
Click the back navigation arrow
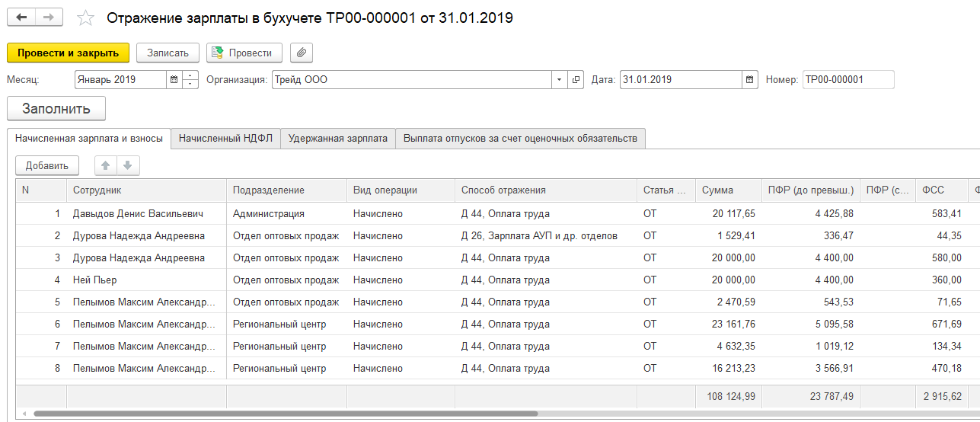tap(21, 18)
